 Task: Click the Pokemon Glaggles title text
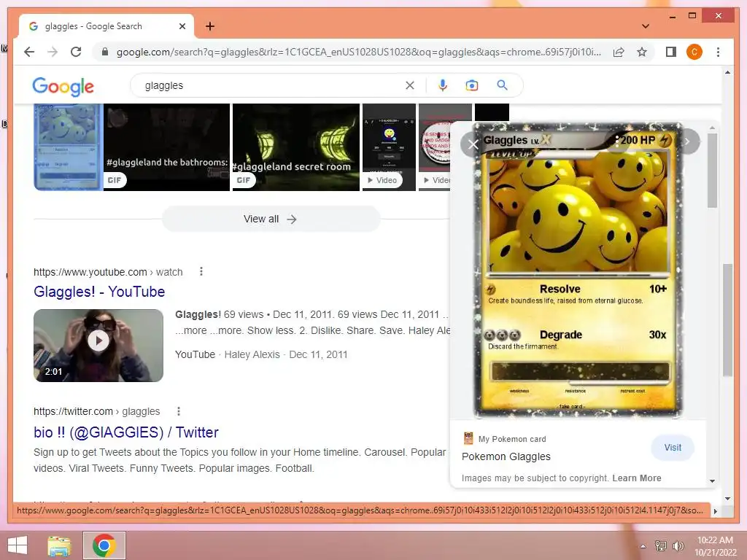(506, 456)
